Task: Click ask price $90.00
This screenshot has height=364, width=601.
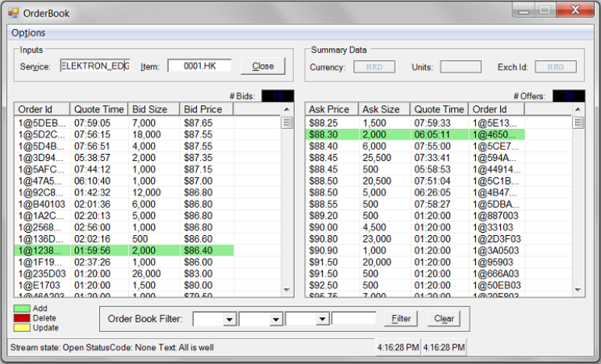Action: (x=324, y=227)
